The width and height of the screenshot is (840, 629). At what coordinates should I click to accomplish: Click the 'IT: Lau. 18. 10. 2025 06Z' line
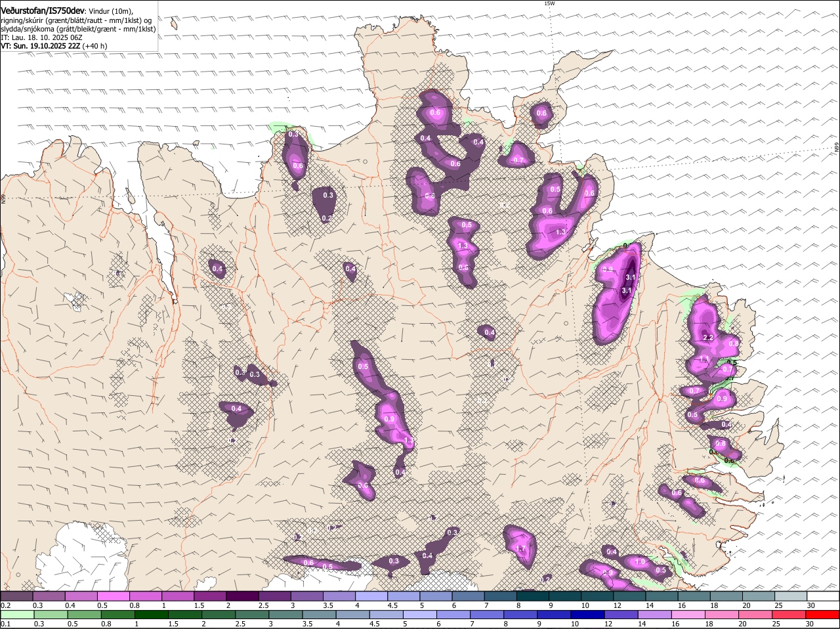[x=41, y=37]
